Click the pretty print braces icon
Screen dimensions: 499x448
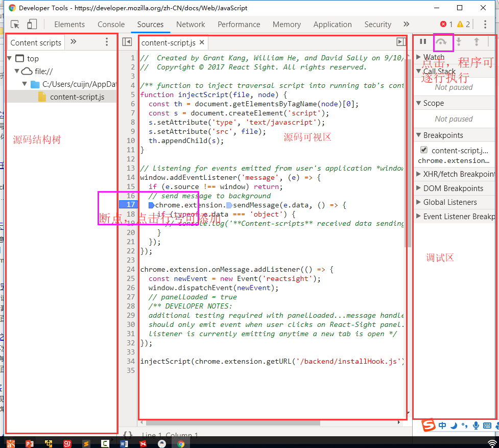(128, 435)
